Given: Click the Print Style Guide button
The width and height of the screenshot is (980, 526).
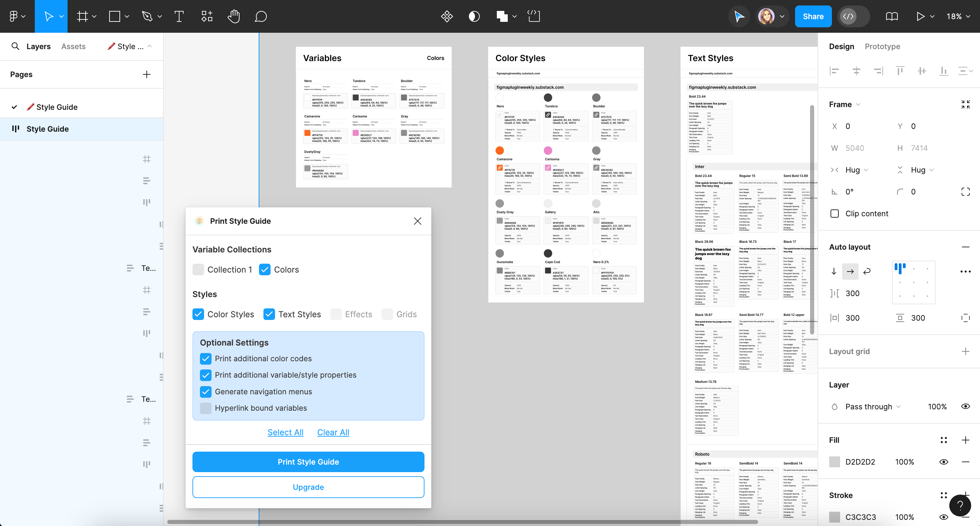Looking at the screenshot, I should point(308,461).
